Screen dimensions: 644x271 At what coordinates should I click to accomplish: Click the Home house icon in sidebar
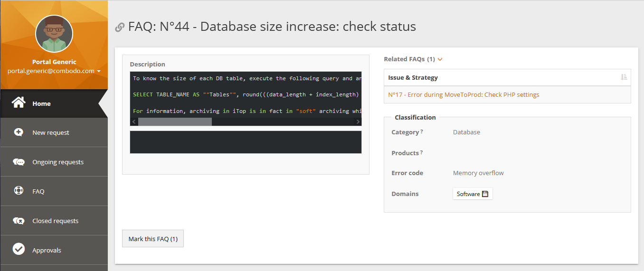pos(19,103)
